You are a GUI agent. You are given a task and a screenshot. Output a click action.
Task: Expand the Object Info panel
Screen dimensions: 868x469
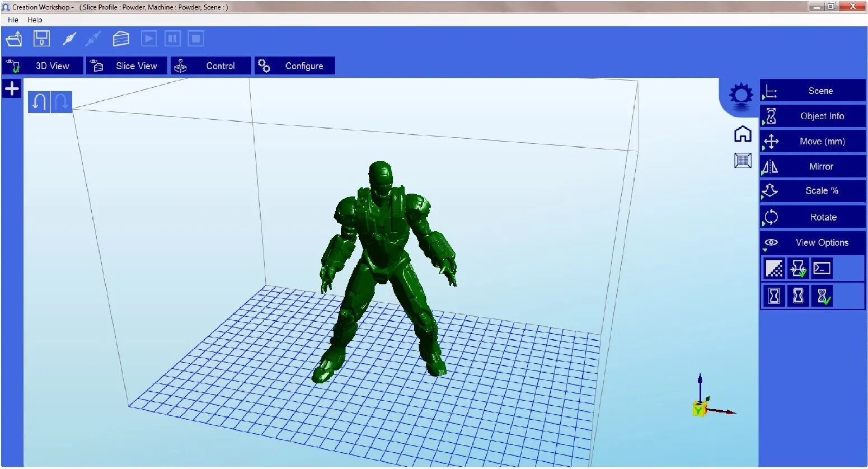(x=813, y=116)
